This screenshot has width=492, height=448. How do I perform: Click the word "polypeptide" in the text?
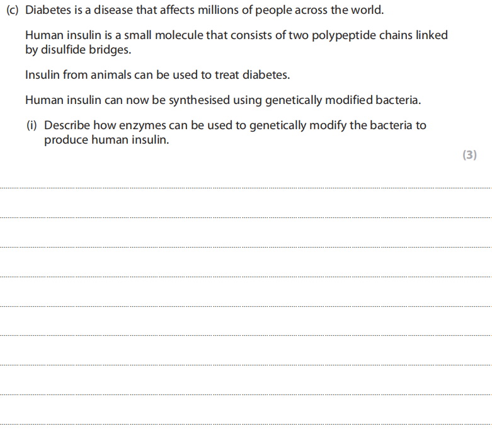341,35
